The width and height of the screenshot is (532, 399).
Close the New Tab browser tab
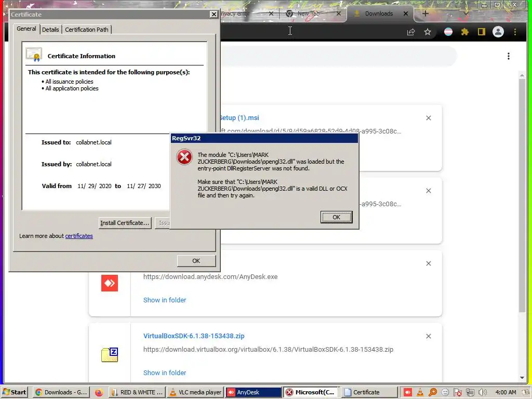point(338,14)
